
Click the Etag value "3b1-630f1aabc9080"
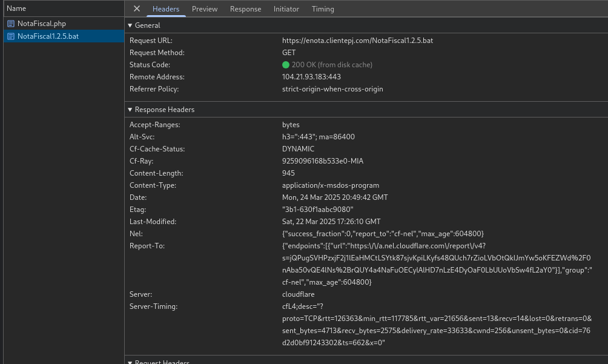317,210
